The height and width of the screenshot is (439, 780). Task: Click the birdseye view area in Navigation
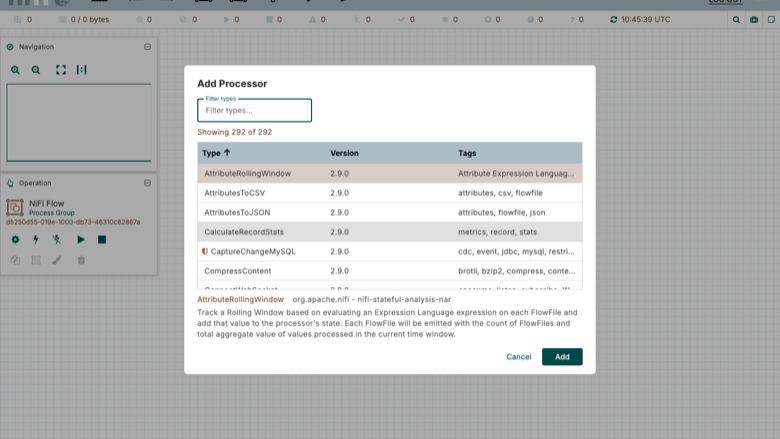[79, 123]
